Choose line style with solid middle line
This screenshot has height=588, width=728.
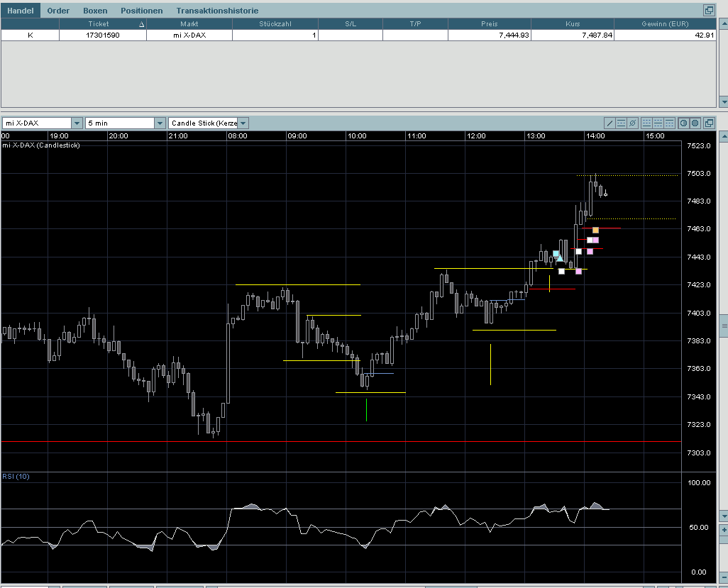tap(658, 123)
